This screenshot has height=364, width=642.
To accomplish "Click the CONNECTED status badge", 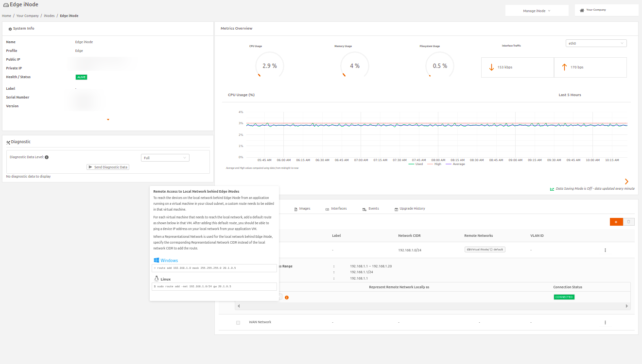I will coord(564,297).
